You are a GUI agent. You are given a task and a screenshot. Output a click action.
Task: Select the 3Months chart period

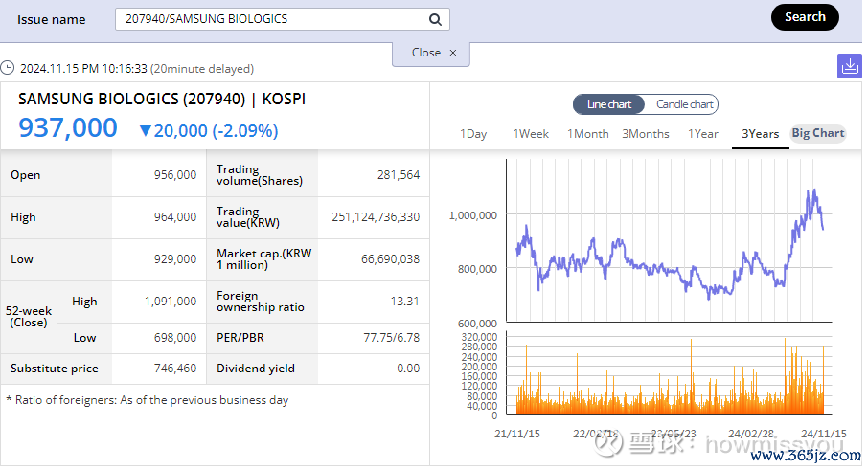646,134
